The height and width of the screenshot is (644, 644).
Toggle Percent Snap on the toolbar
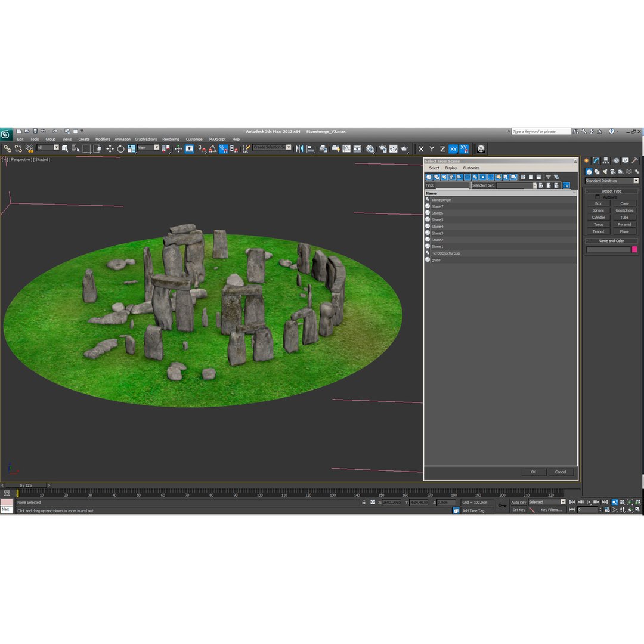(x=223, y=148)
